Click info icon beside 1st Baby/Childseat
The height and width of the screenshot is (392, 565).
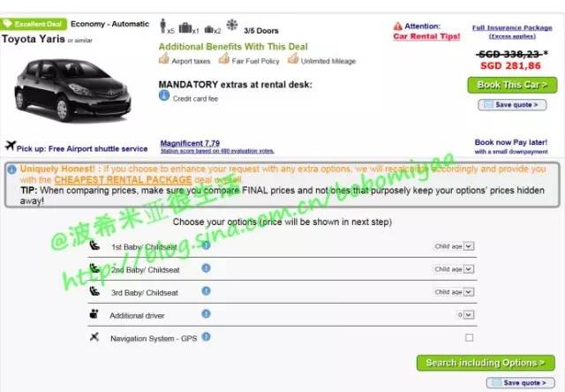206,245
